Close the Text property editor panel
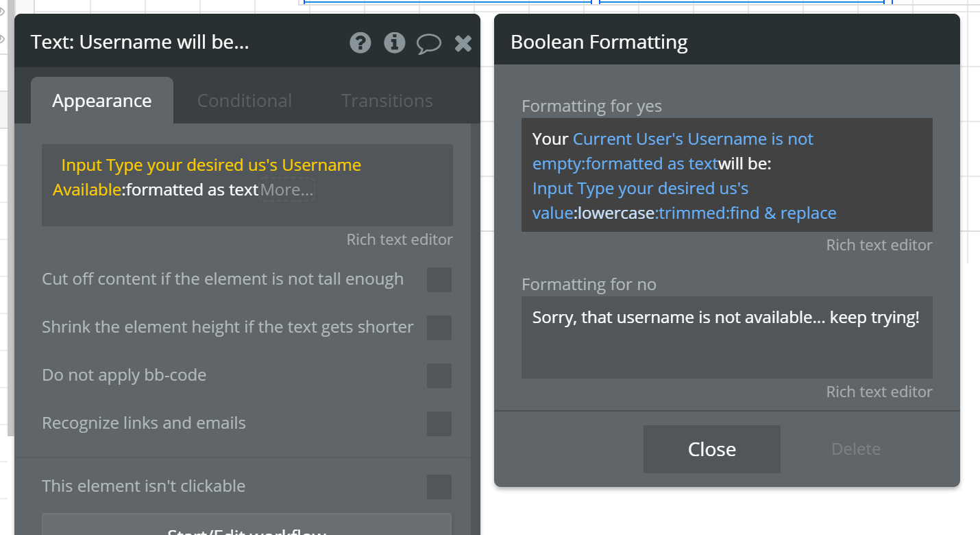Viewport: 980px width, 535px height. (463, 44)
